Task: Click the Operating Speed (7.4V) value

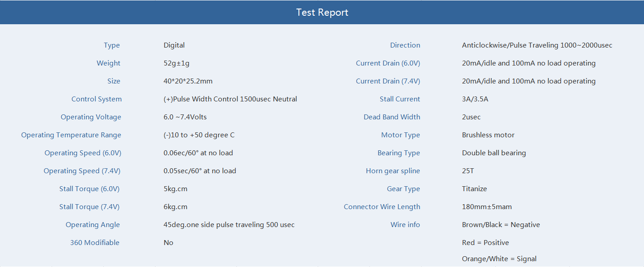Action: click(200, 171)
